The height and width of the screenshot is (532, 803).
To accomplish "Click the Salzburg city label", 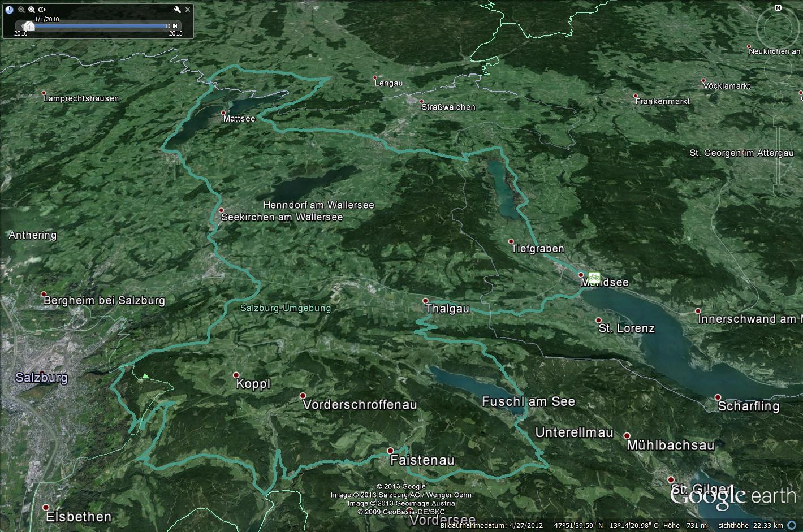I will 41,378.
